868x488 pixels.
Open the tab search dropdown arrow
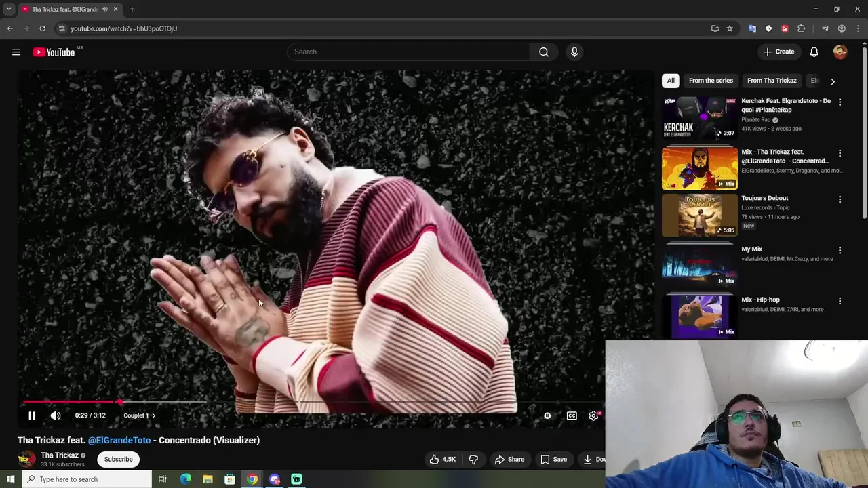[x=9, y=9]
